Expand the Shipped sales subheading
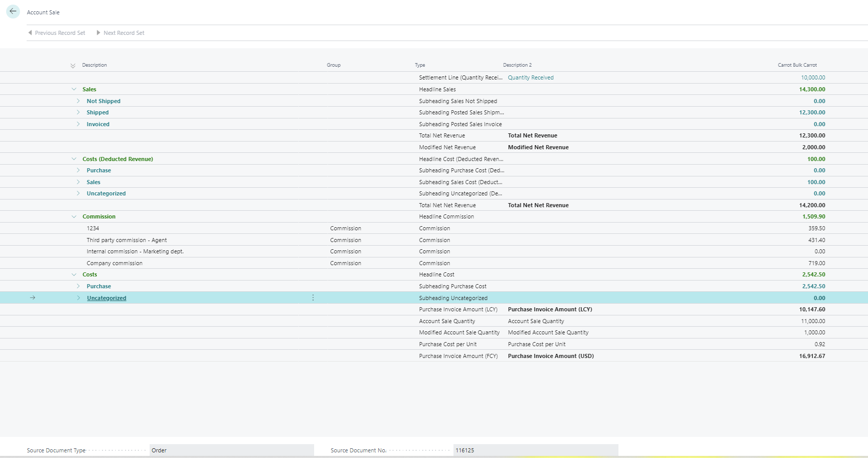This screenshot has width=868, height=458. tap(78, 112)
